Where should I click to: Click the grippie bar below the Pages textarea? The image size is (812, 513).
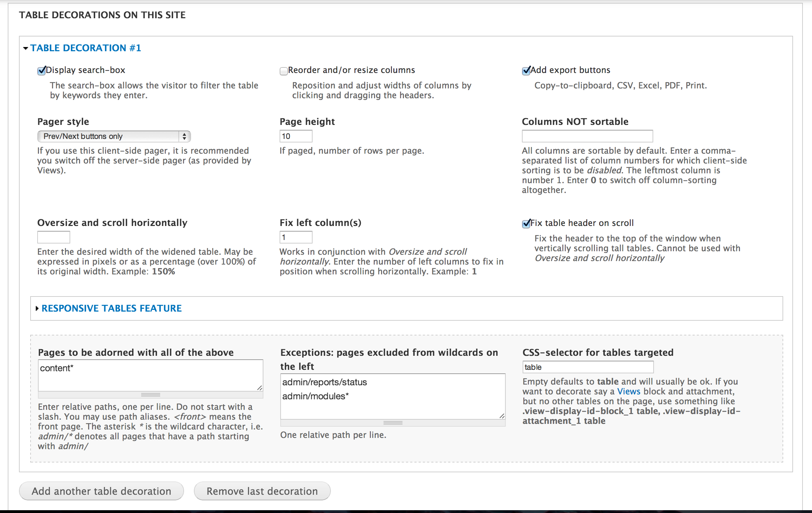[x=150, y=395]
